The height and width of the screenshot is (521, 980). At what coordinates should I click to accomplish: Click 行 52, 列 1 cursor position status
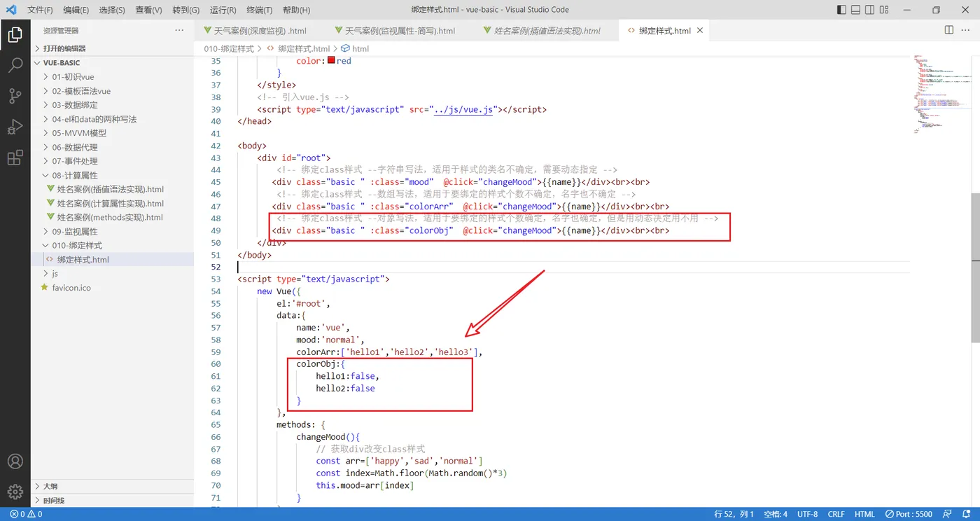click(734, 514)
